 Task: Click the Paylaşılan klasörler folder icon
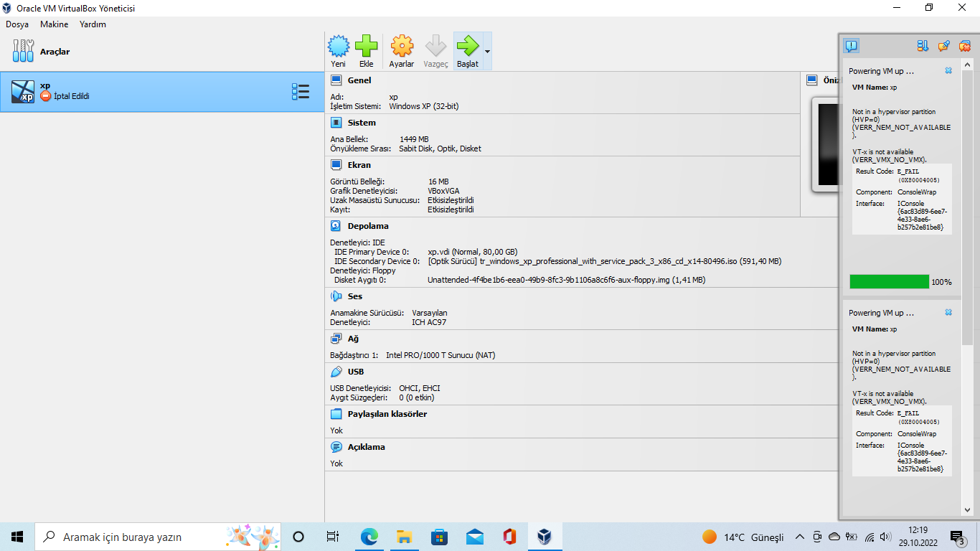336,414
